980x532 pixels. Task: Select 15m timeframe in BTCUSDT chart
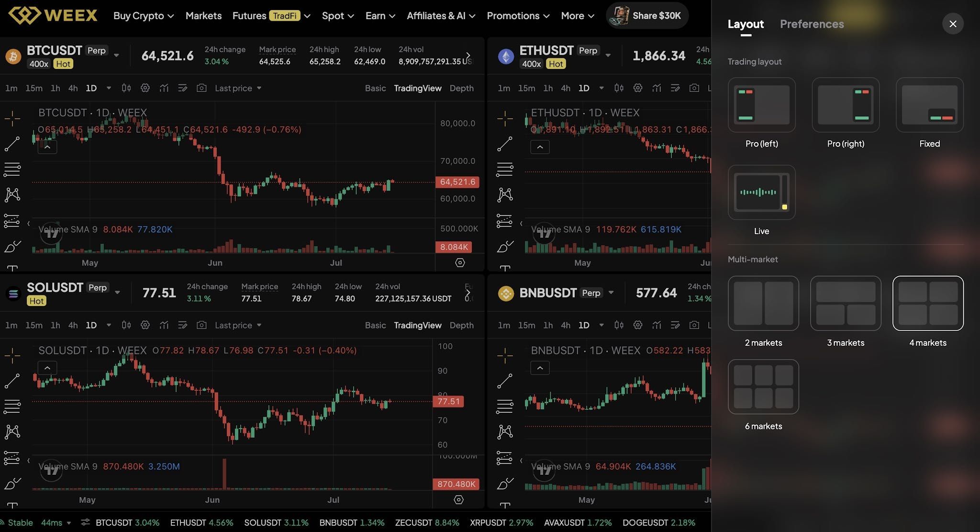click(34, 88)
